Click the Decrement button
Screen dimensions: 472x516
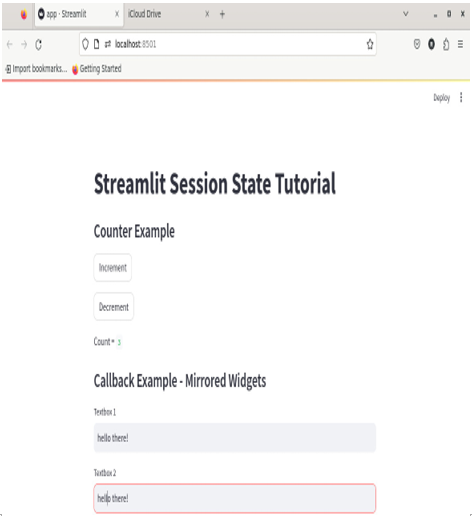point(114,307)
